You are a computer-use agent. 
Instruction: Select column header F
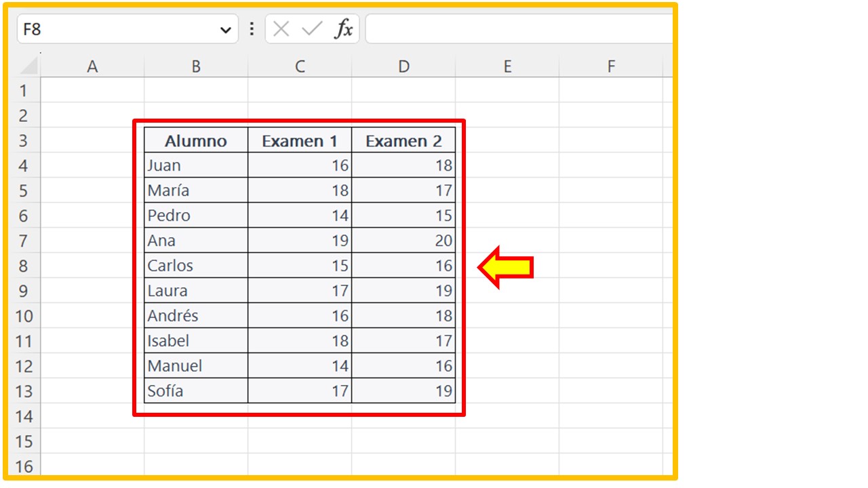[x=610, y=66]
